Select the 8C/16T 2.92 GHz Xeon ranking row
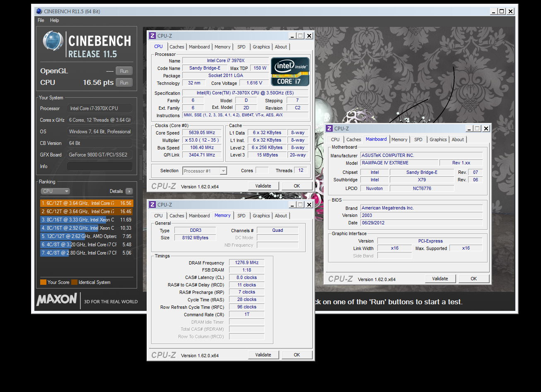Image resolution: width=541 pixels, height=392 pixels. click(87, 228)
